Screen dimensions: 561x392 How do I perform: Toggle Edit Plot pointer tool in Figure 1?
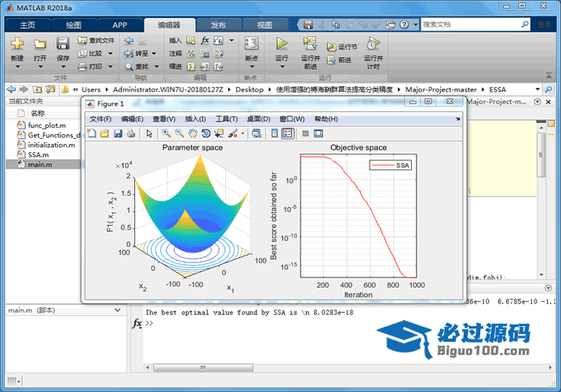(x=149, y=133)
